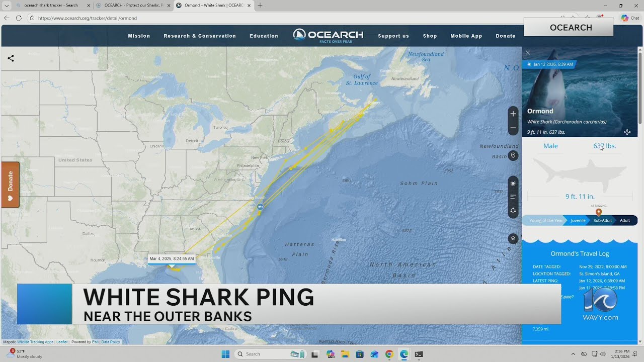Open the Leaflet attribution link
644x362 pixels.
(62, 342)
